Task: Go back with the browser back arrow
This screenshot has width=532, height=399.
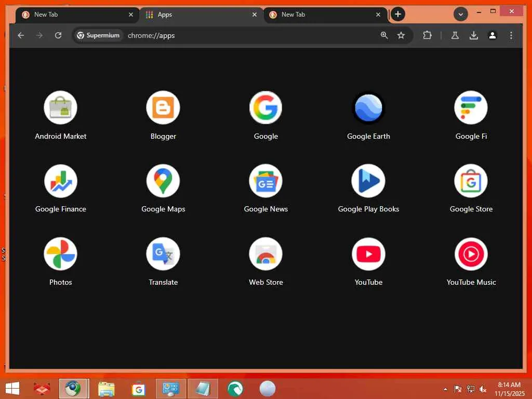Action: click(21, 35)
